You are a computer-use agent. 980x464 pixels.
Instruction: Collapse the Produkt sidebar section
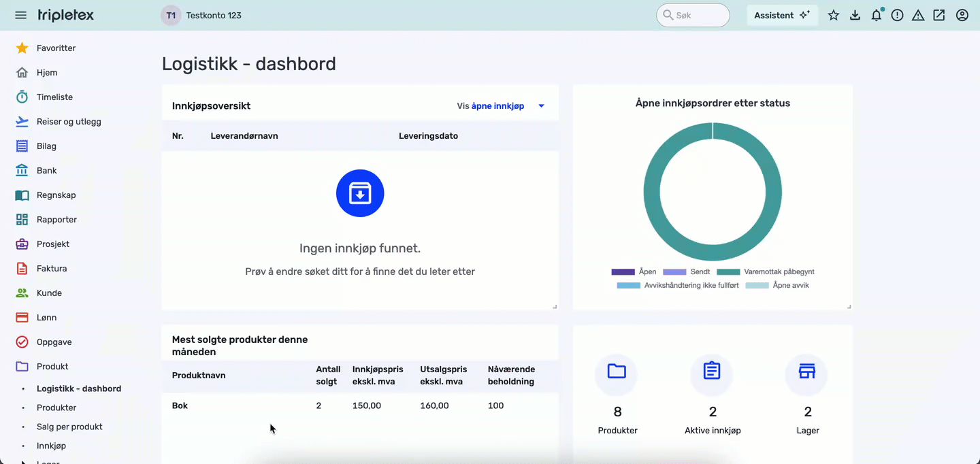pos(52,366)
